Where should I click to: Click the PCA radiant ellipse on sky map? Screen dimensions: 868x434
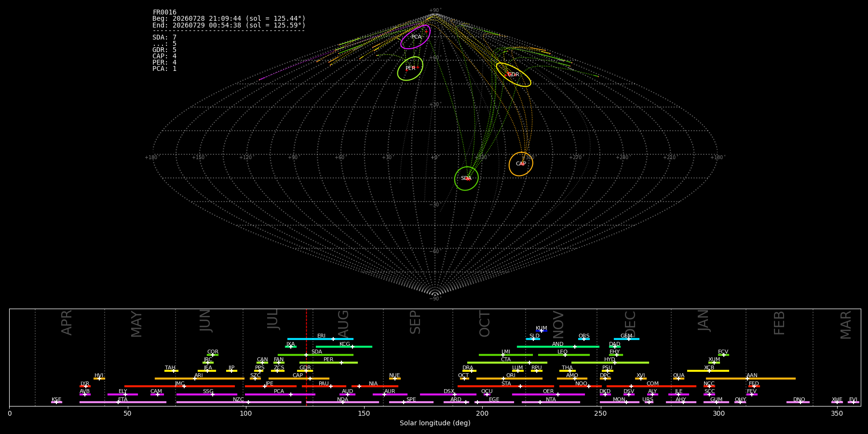[415, 37]
